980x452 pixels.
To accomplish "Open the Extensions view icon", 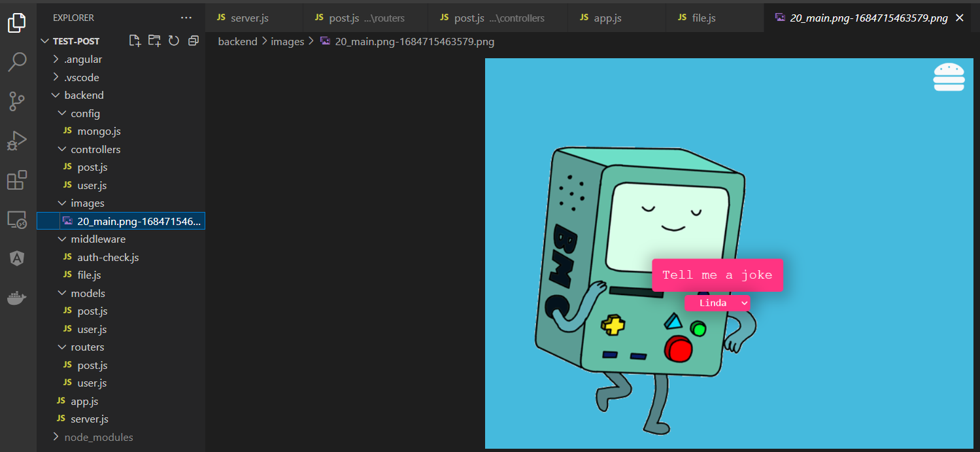I will pos(17,180).
